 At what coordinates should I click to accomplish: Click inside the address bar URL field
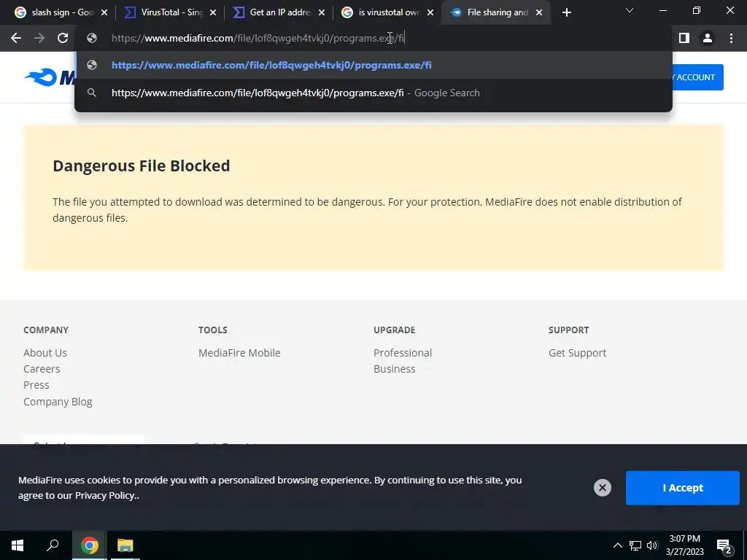(x=373, y=38)
